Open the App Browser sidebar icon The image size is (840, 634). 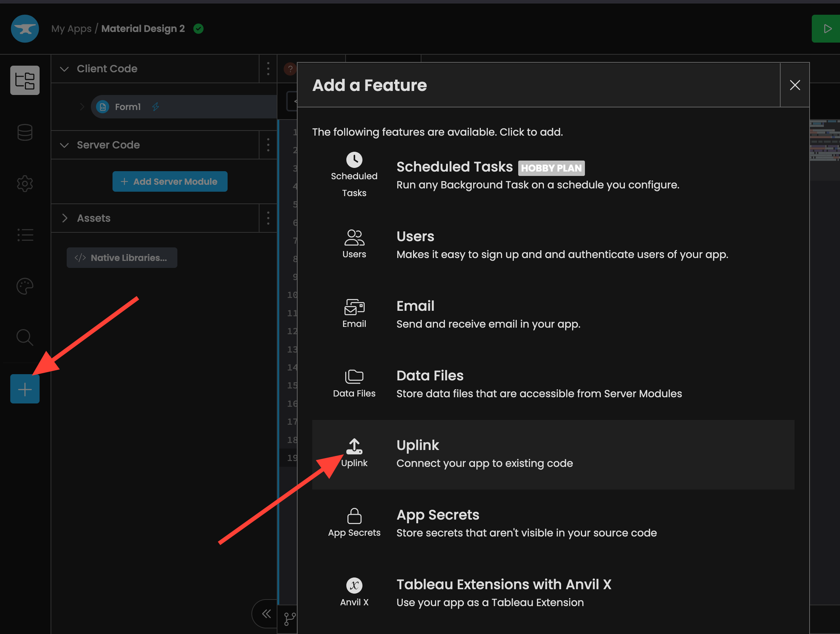(25, 80)
